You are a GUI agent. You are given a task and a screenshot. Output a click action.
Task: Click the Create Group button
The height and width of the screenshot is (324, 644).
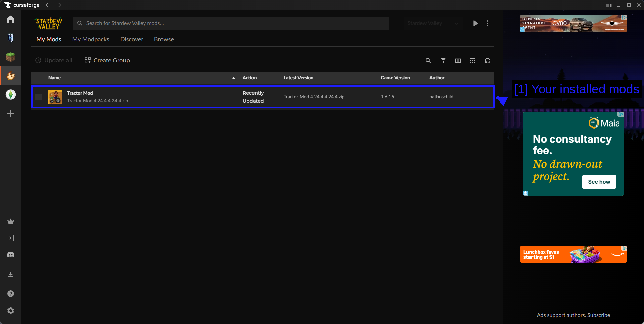pos(107,60)
